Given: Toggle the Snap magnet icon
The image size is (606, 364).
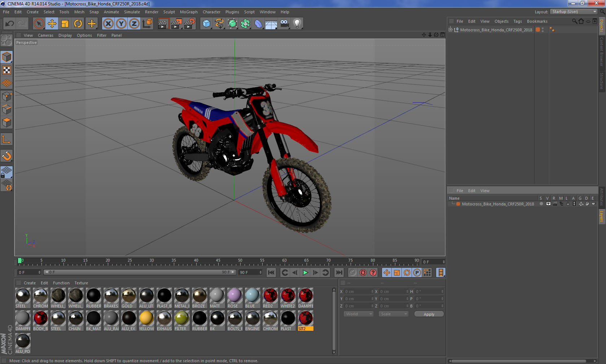Looking at the screenshot, I should click(x=6, y=156).
